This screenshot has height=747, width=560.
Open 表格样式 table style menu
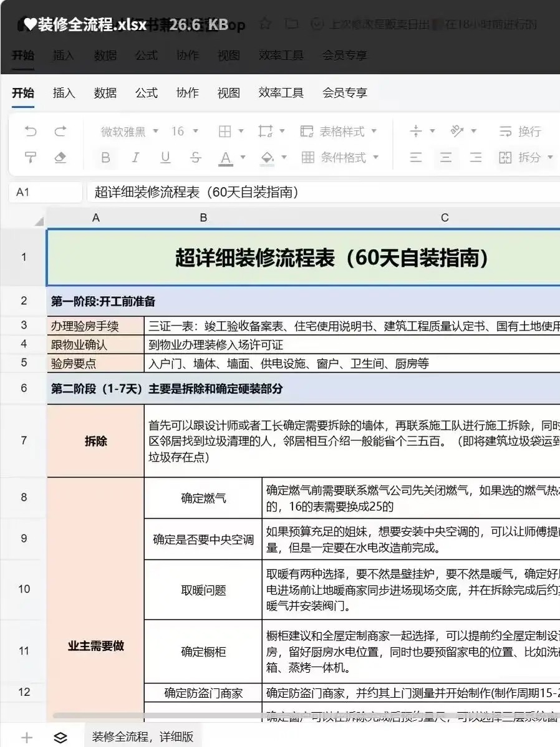pyautogui.click(x=339, y=131)
